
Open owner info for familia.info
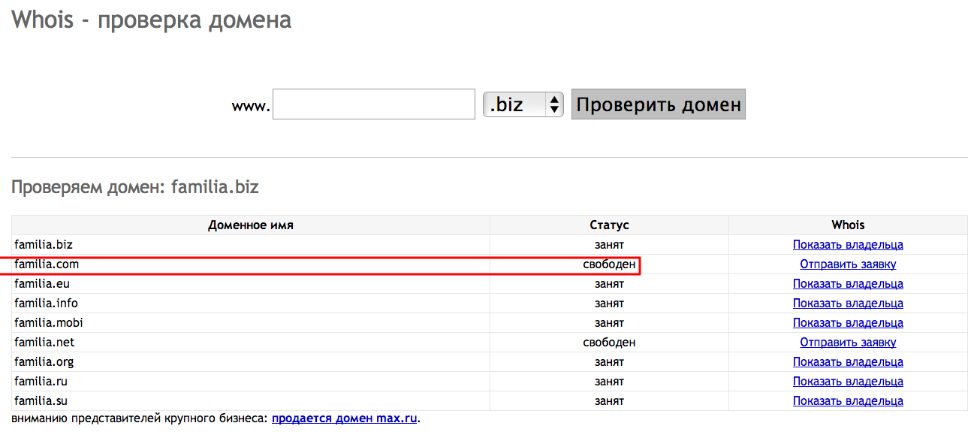(848, 304)
